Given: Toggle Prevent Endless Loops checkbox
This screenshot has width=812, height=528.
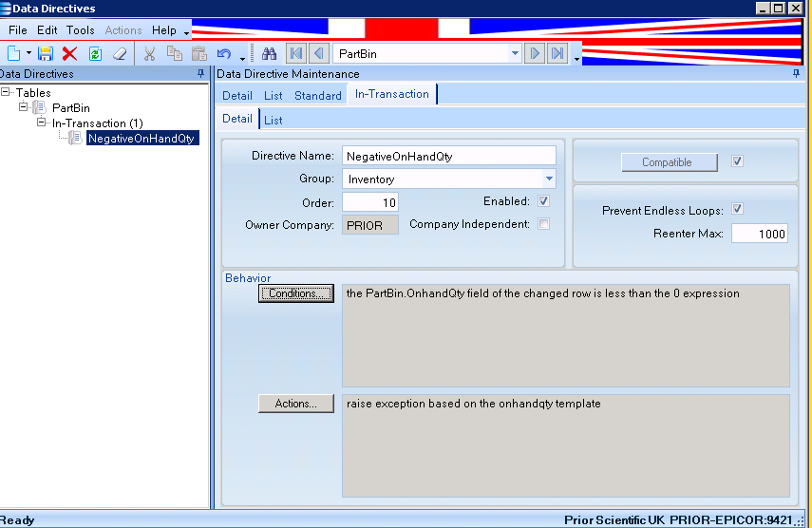Looking at the screenshot, I should (x=737, y=209).
